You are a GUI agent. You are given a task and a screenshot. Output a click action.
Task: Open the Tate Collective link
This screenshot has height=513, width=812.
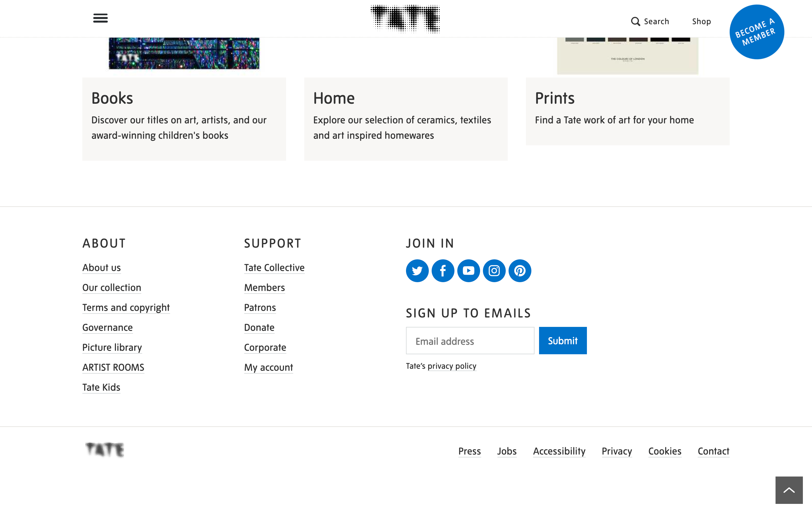[274, 267]
